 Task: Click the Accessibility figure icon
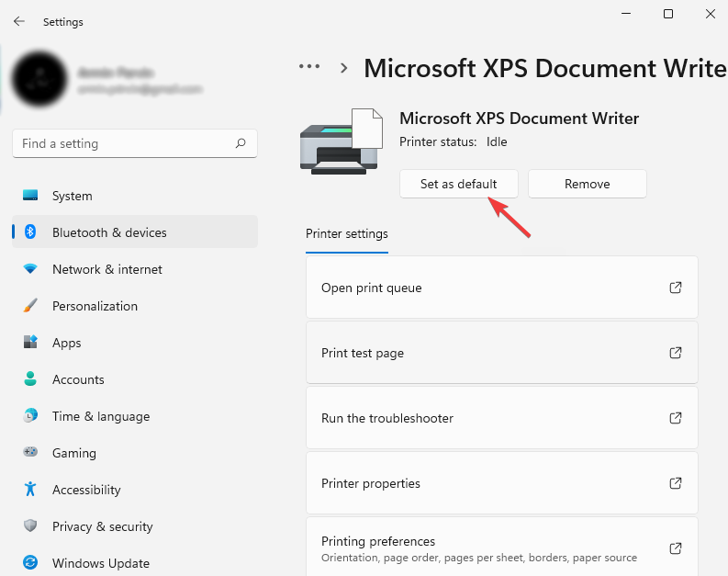[x=30, y=489]
